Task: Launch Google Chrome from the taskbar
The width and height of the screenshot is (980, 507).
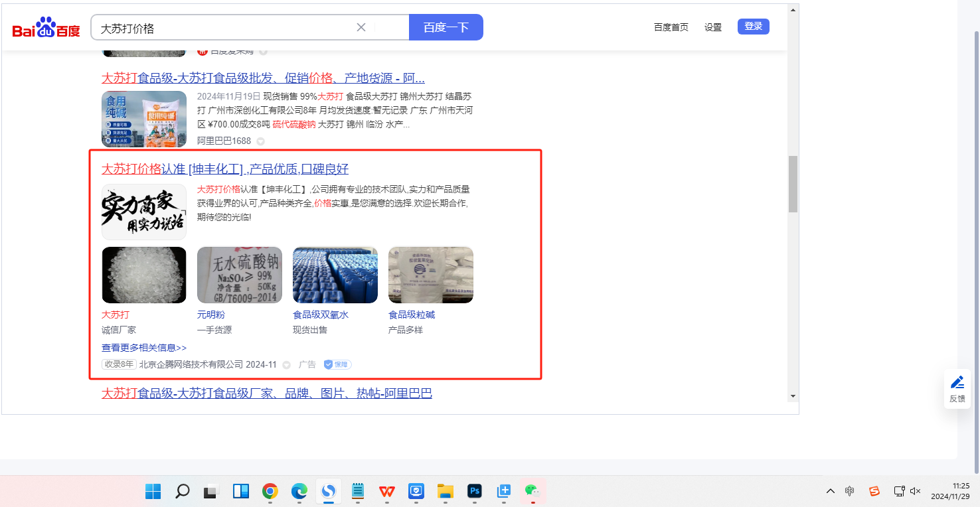Action: [x=270, y=491]
